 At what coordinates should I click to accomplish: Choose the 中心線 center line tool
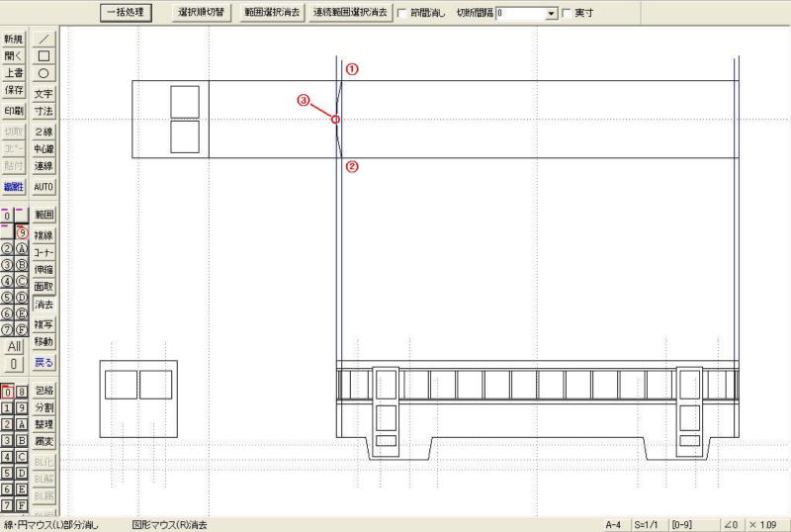coord(44,149)
